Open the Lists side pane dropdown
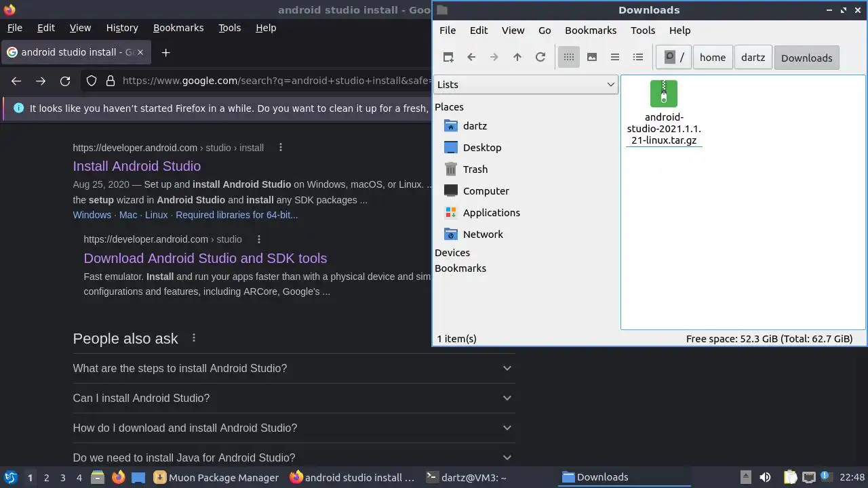The width and height of the screenshot is (868, 488). tap(526, 85)
